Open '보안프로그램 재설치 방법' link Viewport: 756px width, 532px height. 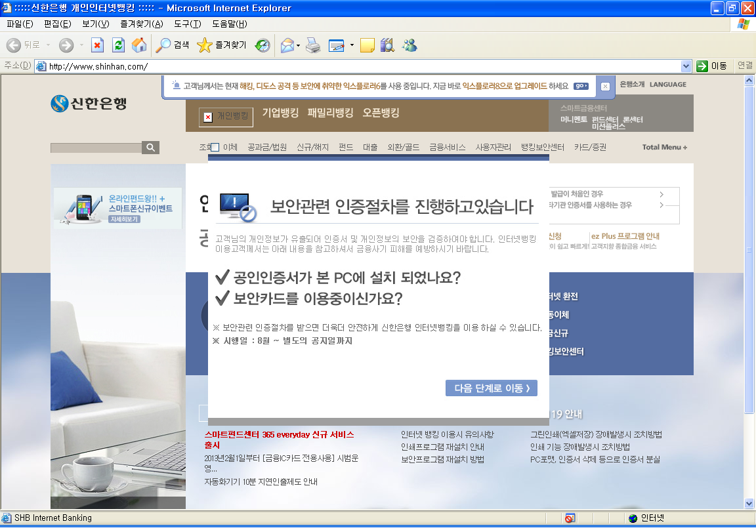tap(442, 460)
